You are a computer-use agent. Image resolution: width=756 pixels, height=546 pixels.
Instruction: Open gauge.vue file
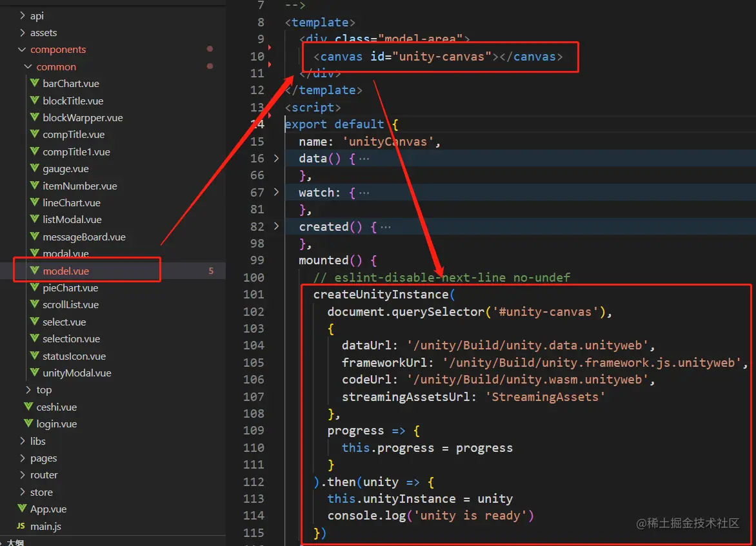pos(66,169)
